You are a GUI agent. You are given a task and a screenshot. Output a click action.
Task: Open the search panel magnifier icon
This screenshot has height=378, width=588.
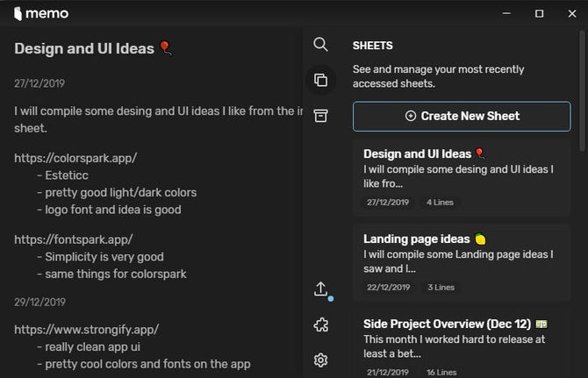click(320, 45)
